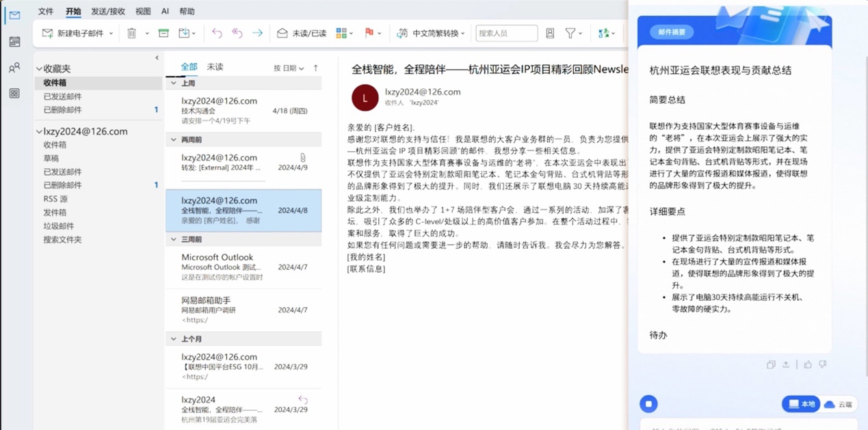868x430 pixels.
Task: Open the 按日期 sort dropdown
Action: point(289,68)
